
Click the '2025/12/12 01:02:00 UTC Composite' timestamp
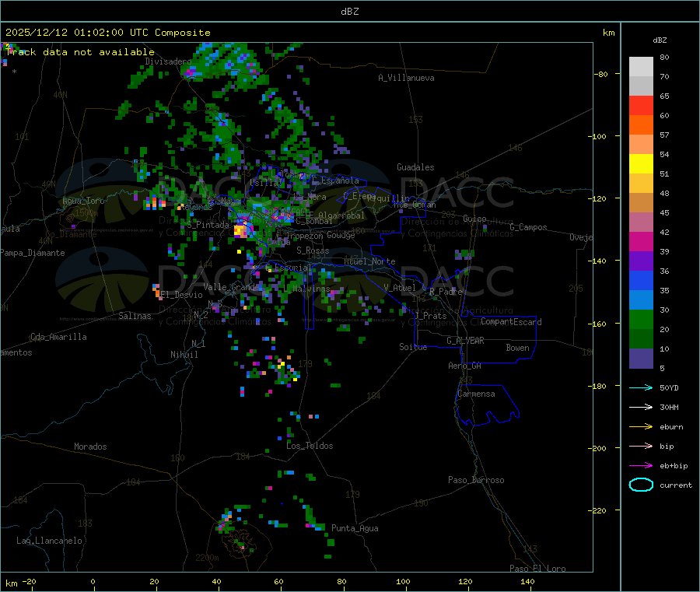click(x=107, y=33)
